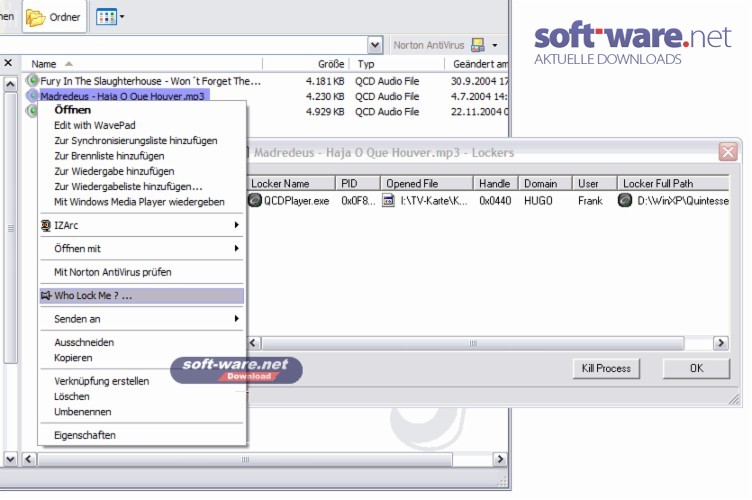Select the Madredeus - Haja O Que Houver.mp3 file

122,96
